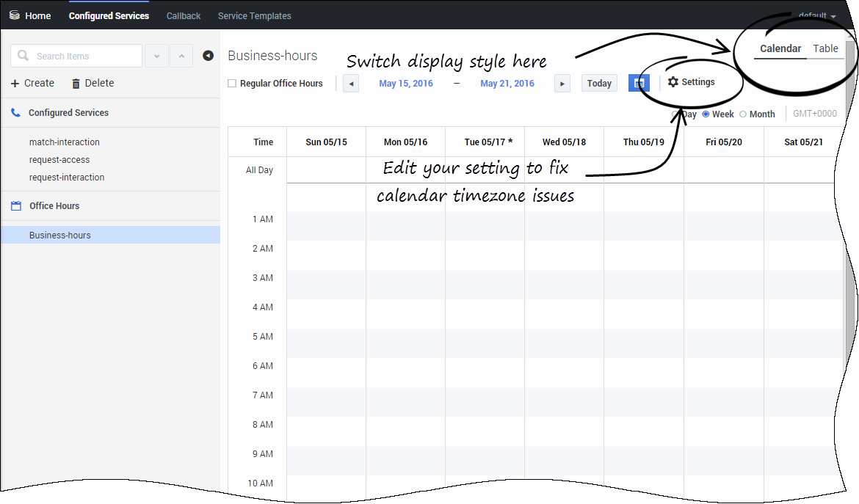This screenshot has height=504, width=859.
Task: Click the May 15, 2016 start date
Action: click(406, 84)
